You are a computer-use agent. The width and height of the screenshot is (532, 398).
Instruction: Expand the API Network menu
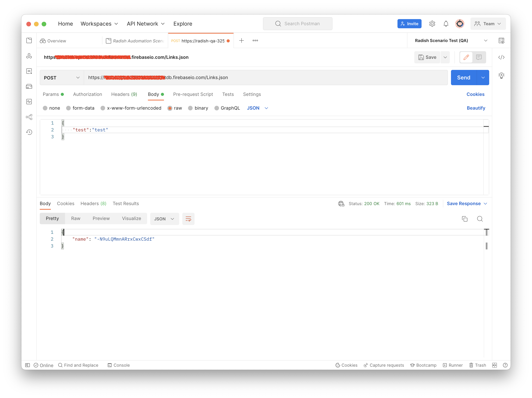(x=146, y=23)
